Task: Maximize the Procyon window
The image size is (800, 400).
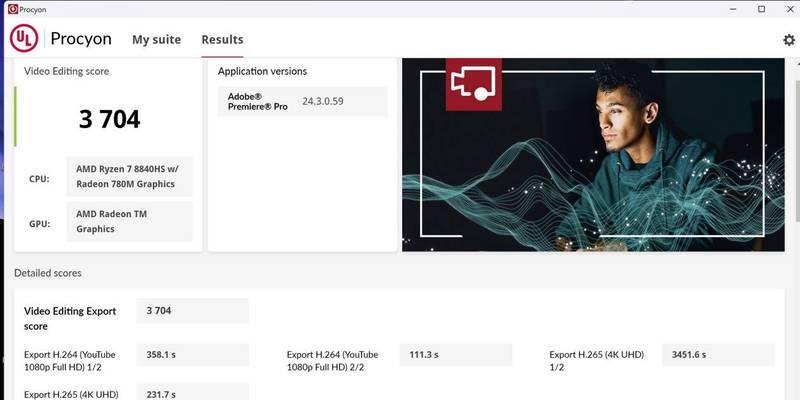Action: [x=761, y=9]
